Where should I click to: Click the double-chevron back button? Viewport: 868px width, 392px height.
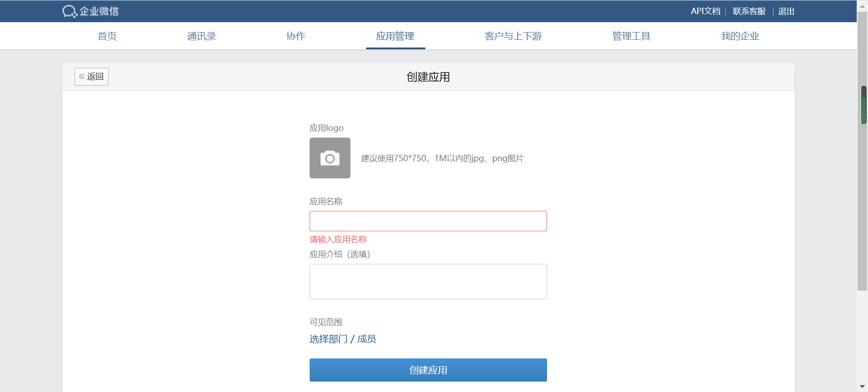pyautogui.click(x=91, y=76)
